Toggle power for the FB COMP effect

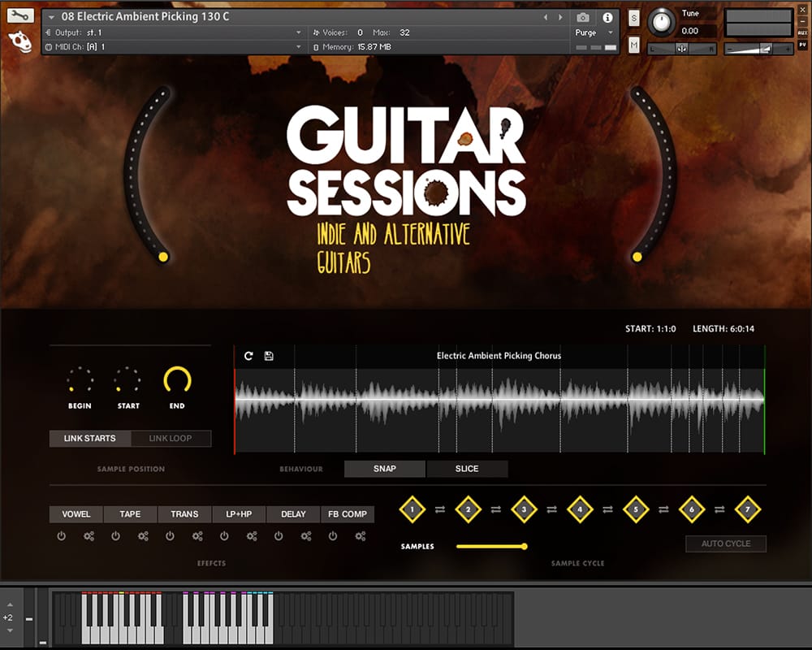(333, 536)
